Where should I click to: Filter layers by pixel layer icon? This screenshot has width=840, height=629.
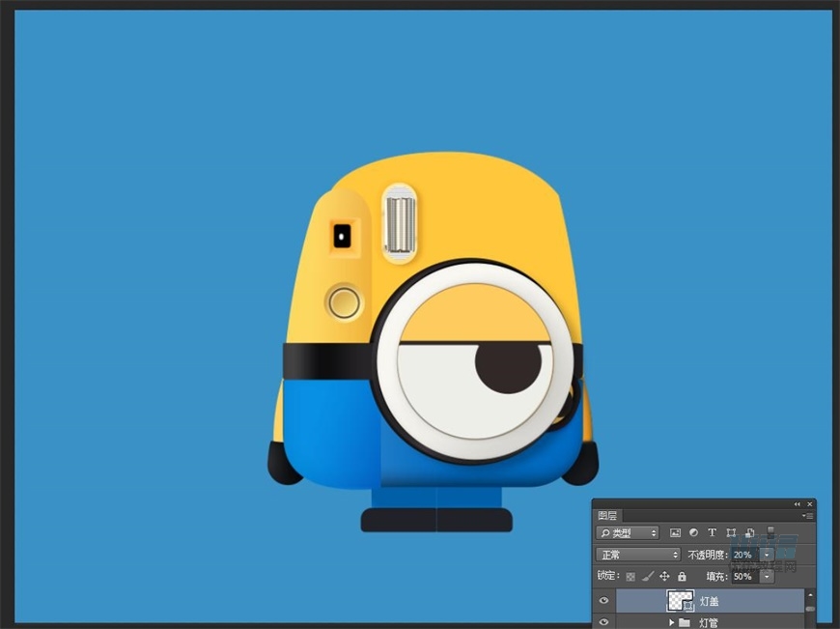675,532
